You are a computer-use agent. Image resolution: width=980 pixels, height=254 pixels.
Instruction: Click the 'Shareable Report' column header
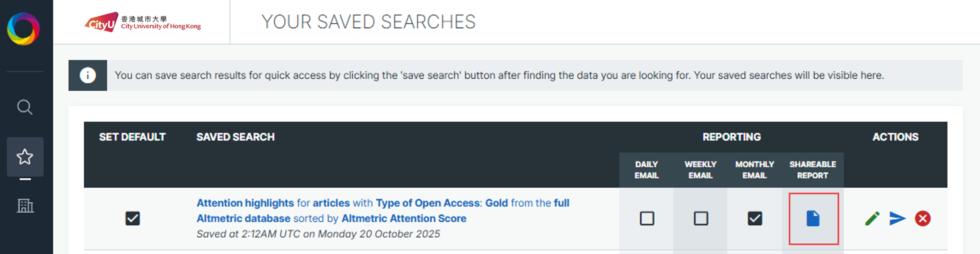click(x=813, y=170)
